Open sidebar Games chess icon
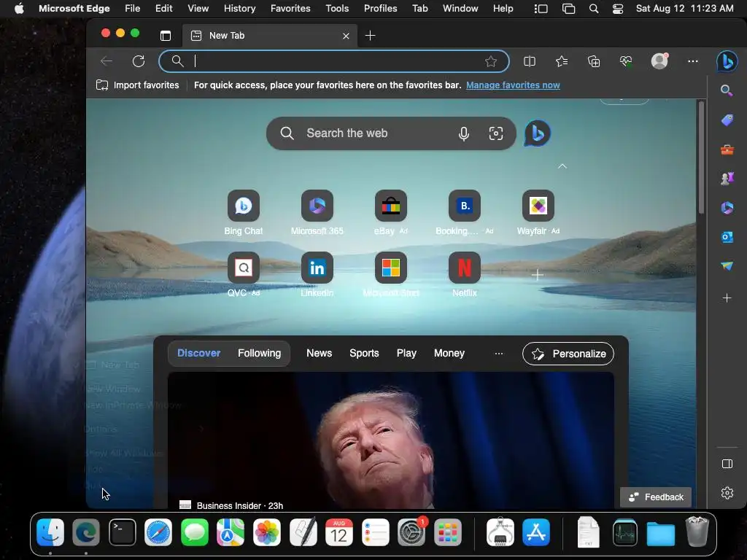This screenshot has height=560, width=747. [x=727, y=179]
